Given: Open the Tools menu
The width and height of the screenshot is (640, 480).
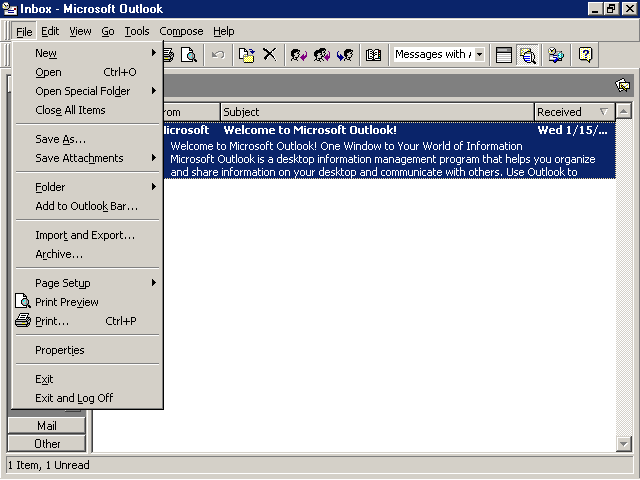Looking at the screenshot, I should coord(137,31).
